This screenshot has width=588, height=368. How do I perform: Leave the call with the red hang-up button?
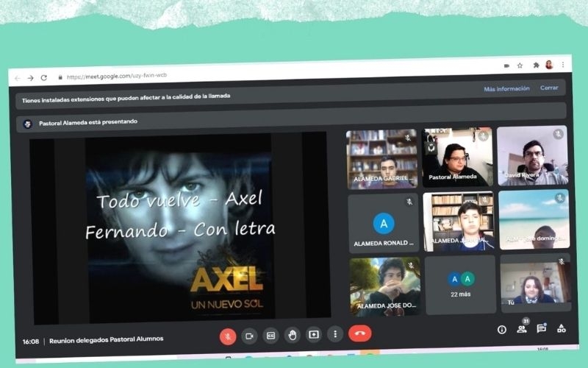point(360,333)
